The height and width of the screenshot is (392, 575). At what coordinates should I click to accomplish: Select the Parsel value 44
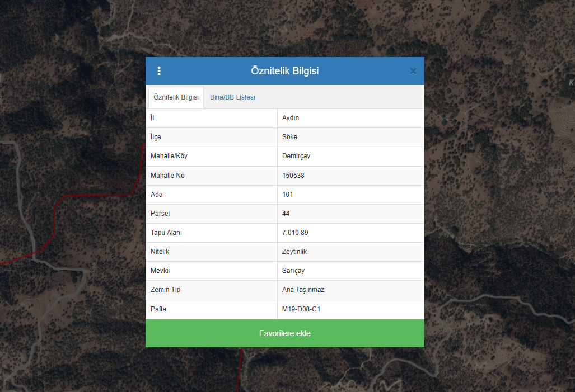tap(286, 214)
